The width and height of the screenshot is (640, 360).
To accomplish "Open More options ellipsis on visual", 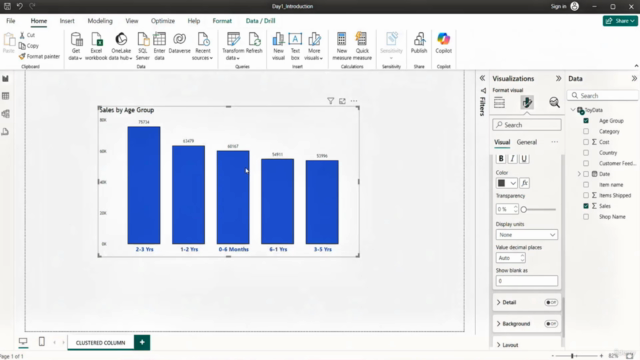I will click(x=354, y=101).
